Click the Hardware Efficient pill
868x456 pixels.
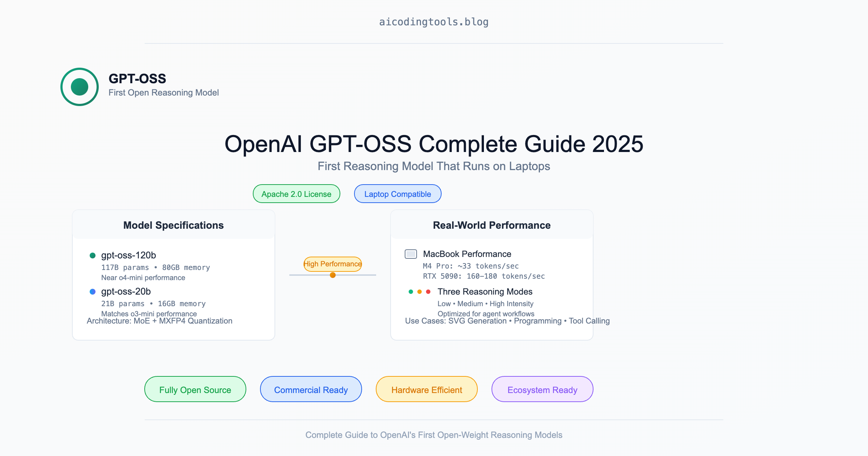point(427,389)
